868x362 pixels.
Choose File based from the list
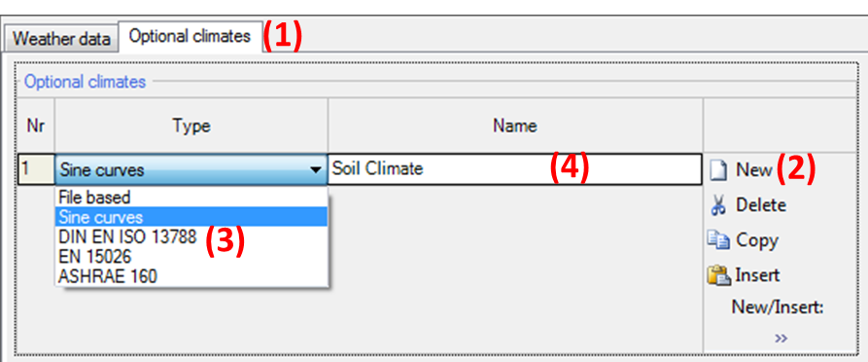pyautogui.click(x=94, y=198)
